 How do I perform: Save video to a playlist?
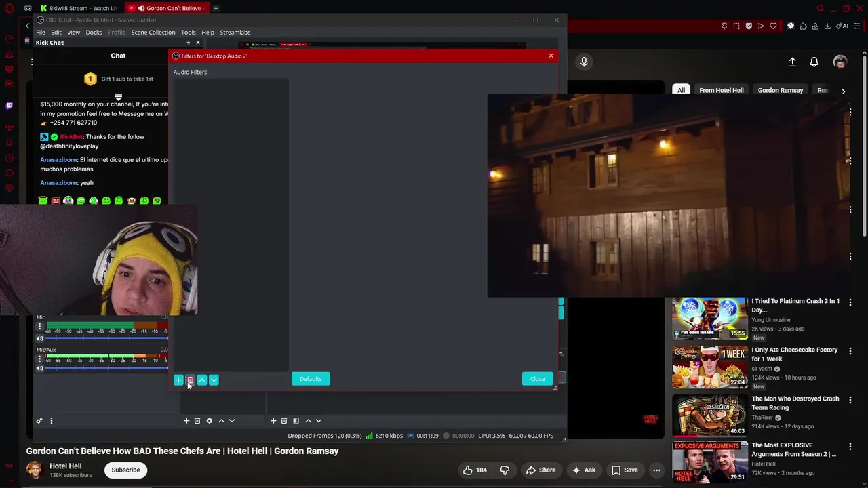pos(625,470)
